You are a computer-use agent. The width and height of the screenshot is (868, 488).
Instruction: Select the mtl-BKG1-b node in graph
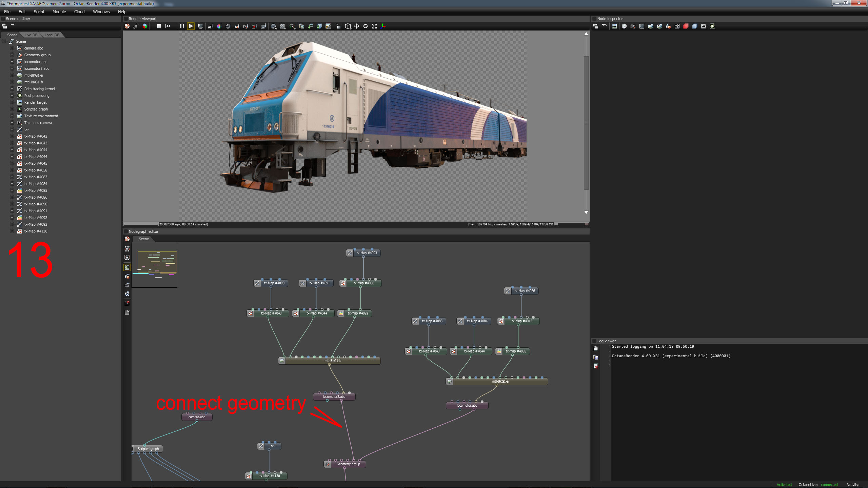tap(332, 361)
